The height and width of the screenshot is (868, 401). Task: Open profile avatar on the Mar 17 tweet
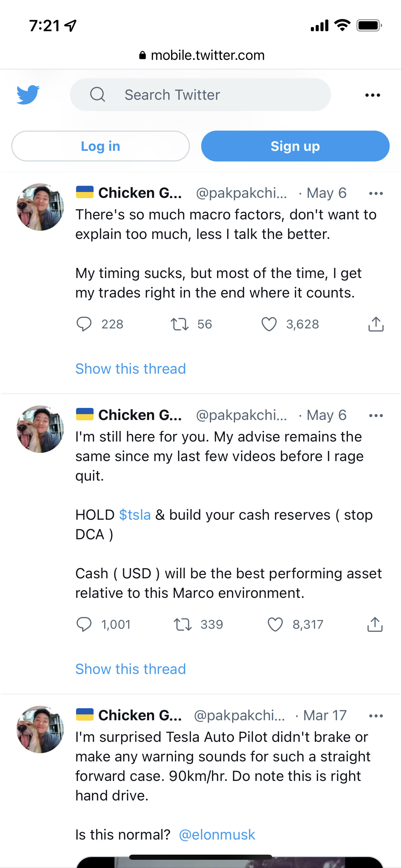click(40, 730)
